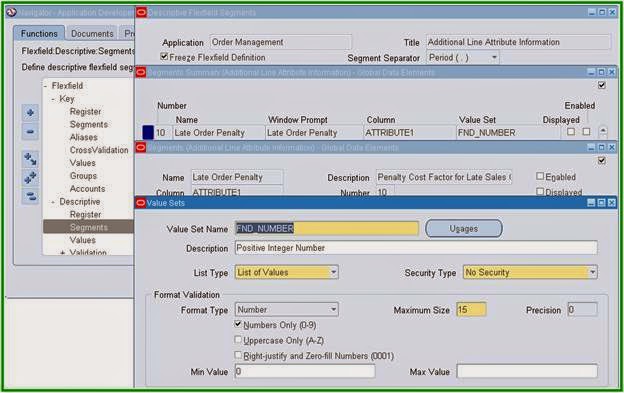The image size is (624, 393).
Task: Check the Uppercase Only (A-Z) checkbox
Action: pos(238,340)
